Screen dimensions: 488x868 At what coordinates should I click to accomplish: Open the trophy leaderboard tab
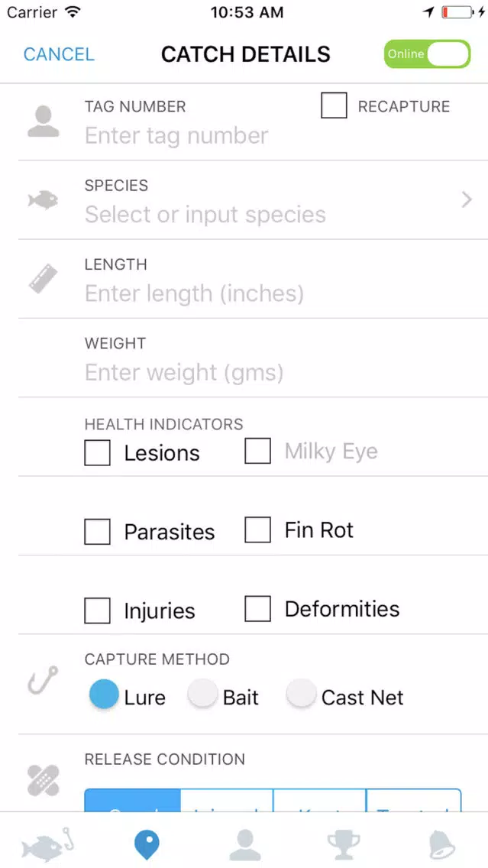coord(344,845)
